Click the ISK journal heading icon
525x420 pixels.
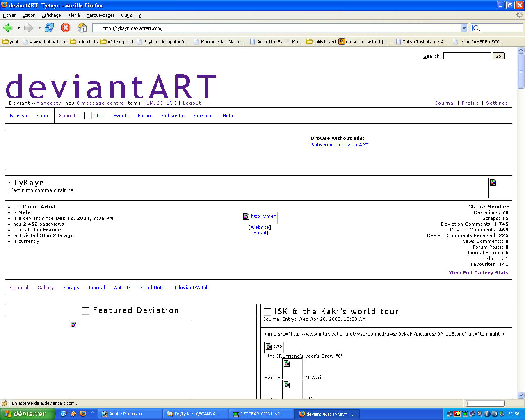click(x=267, y=312)
